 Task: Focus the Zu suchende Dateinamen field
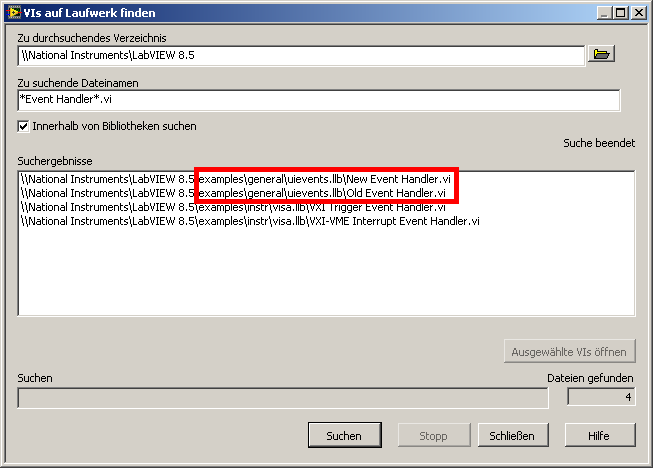[319, 100]
